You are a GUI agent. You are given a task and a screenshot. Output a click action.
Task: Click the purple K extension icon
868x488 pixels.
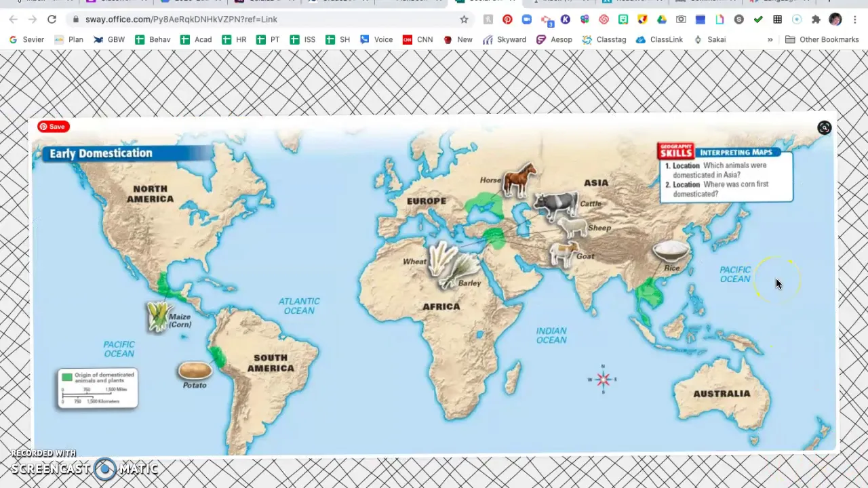point(565,20)
